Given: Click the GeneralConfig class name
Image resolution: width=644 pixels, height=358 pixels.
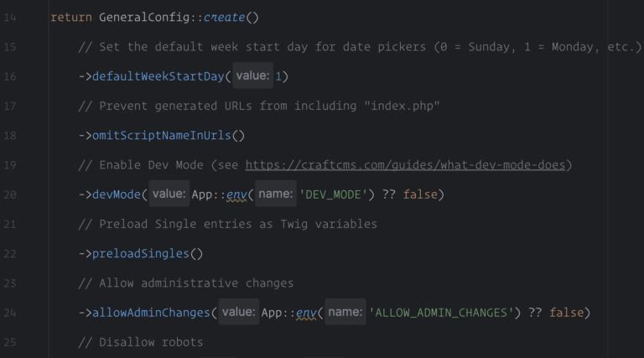Looking at the screenshot, I should 138,18.
